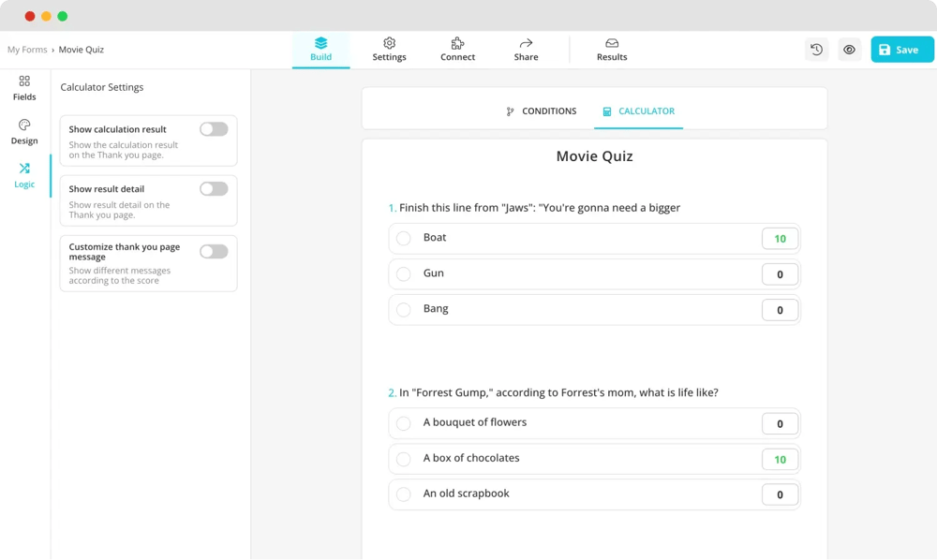Enable Show calculation result toggle
This screenshot has height=560, width=937.
214,129
